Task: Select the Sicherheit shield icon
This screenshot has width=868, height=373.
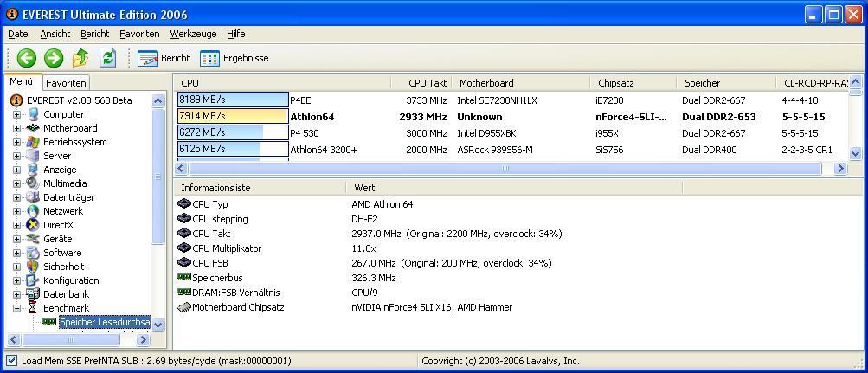Action: (33, 267)
